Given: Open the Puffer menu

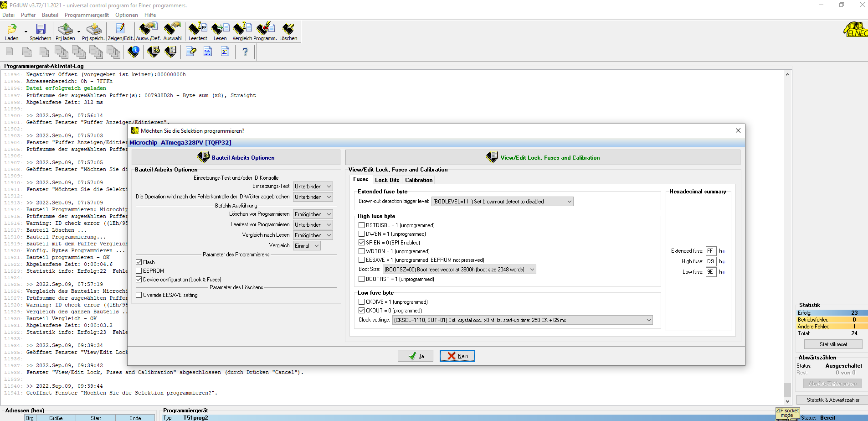Looking at the screenshot, I should click(x=28, y=15).
